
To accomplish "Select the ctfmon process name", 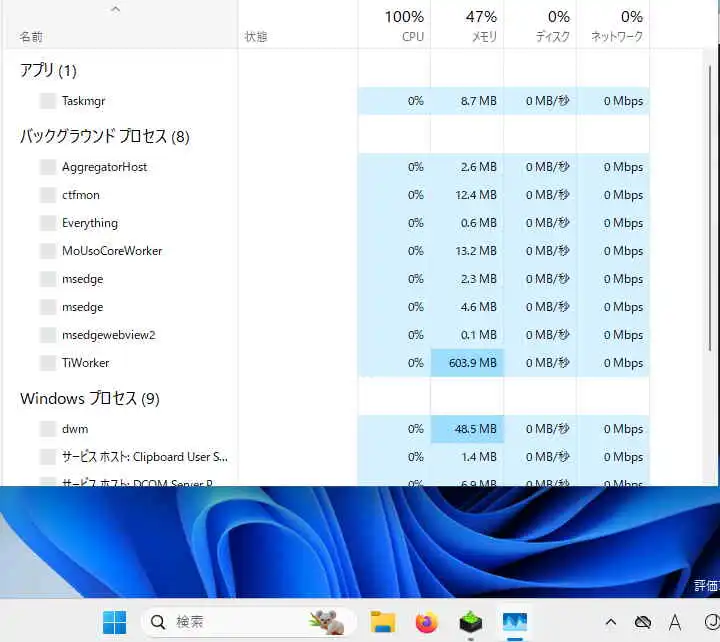I will tap(81, 195).
